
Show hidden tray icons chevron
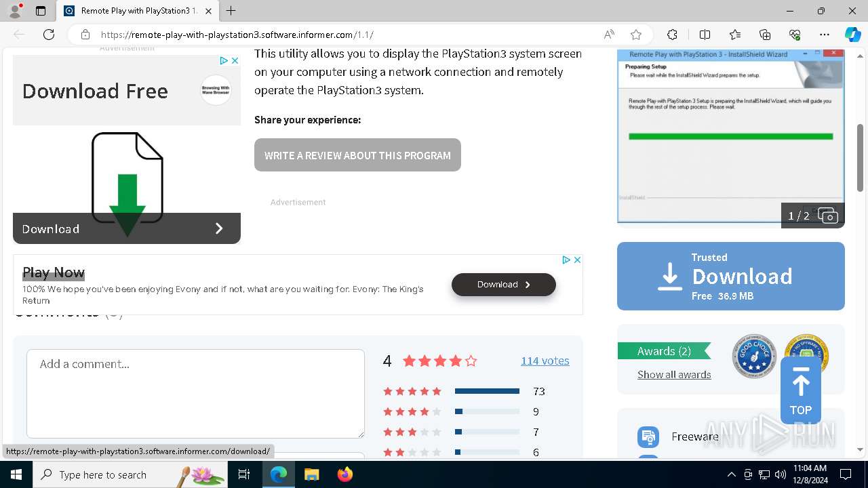(732, 474)
